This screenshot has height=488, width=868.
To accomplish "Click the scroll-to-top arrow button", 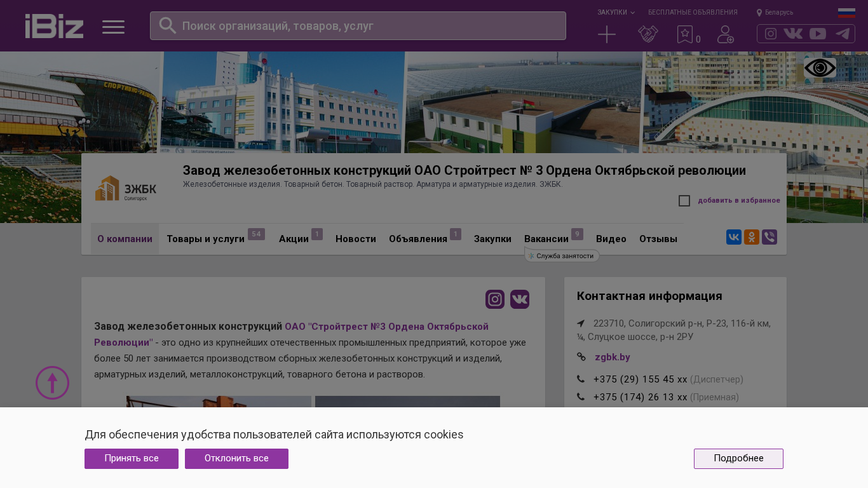I will point(52,383).
